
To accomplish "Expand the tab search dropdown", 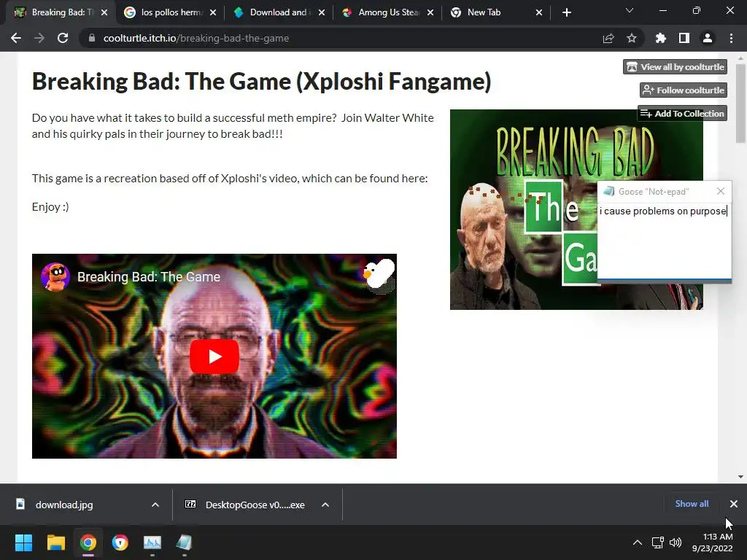I will (x=630, y=10).
